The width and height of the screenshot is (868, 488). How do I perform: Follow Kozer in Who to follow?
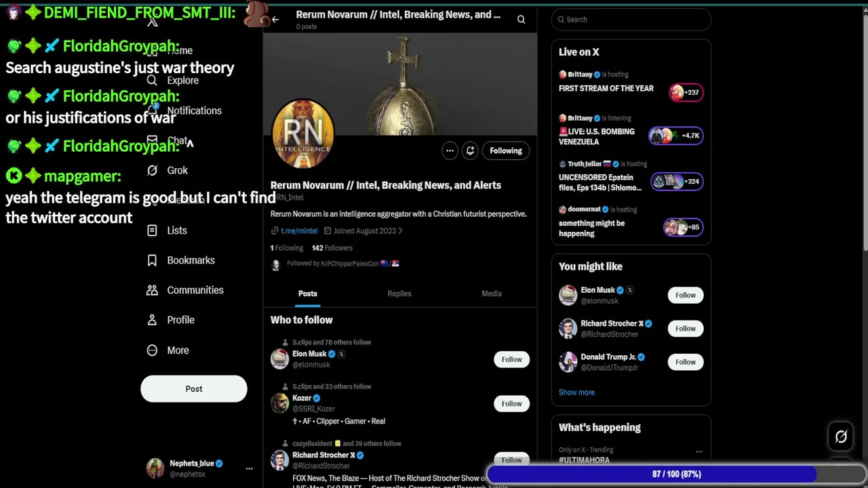point(511,403)
